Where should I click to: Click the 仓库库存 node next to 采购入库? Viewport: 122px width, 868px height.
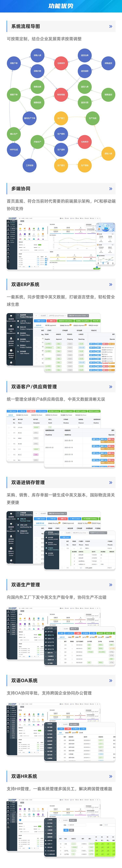(x=61, y=63)
